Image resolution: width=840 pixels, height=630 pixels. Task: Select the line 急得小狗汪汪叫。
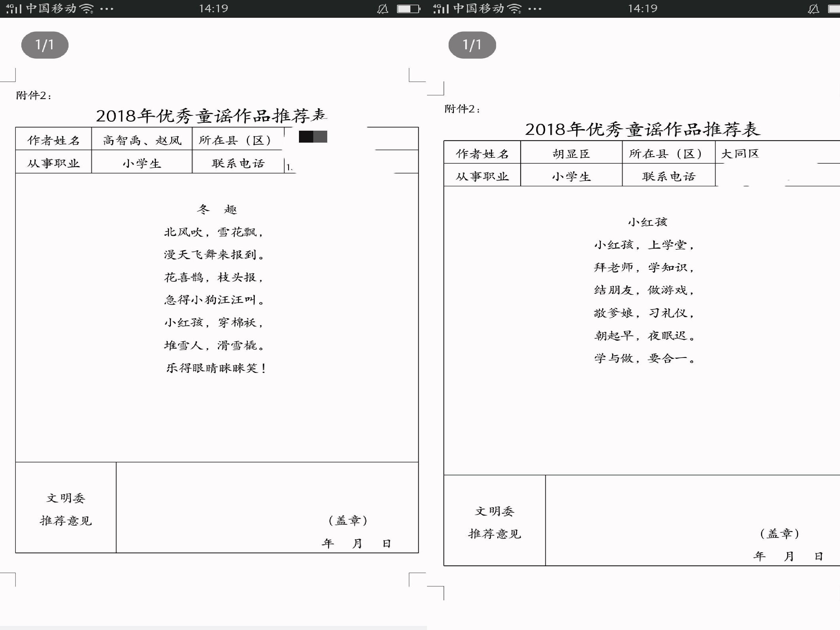point(214,300)
